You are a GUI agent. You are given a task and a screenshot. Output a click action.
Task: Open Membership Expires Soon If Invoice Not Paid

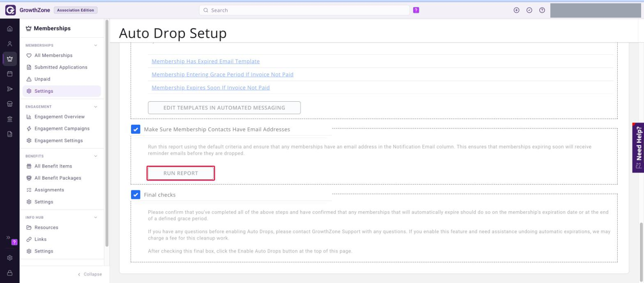click(x=211, y=88)
